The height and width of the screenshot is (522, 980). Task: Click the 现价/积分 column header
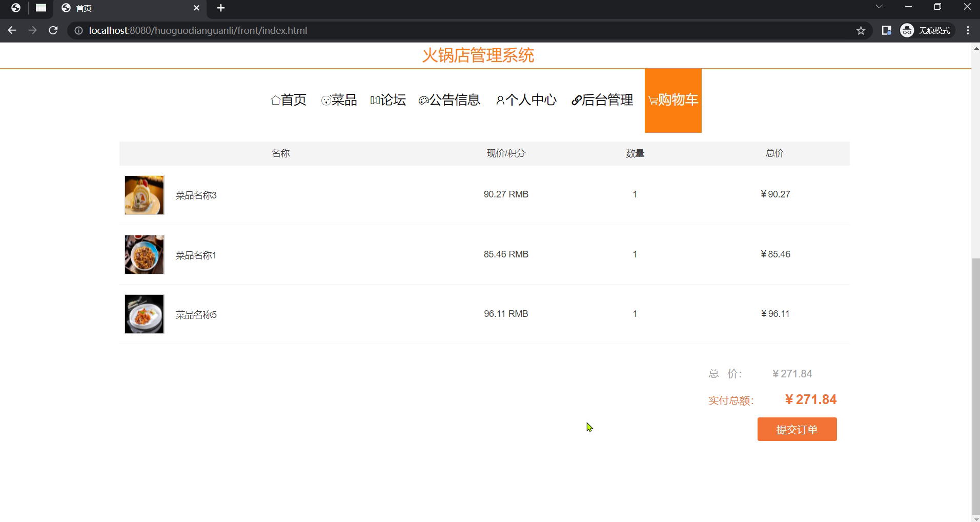506,153
